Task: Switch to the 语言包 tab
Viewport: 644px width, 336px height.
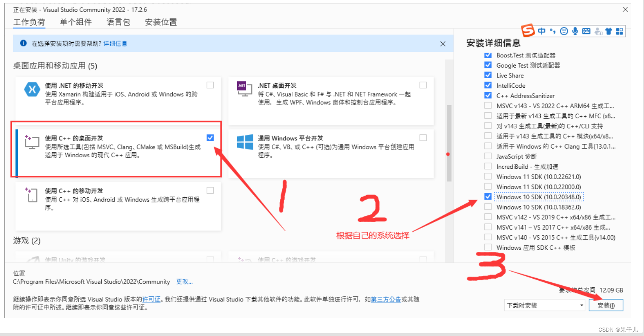Action: click(x=118, y=22)
